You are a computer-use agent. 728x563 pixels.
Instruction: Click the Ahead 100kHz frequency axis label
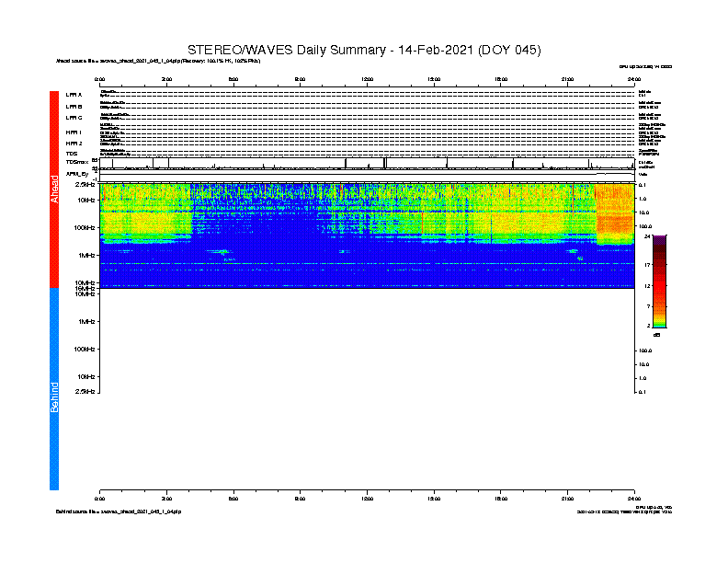pyautogui.click(x=84, y=228)
